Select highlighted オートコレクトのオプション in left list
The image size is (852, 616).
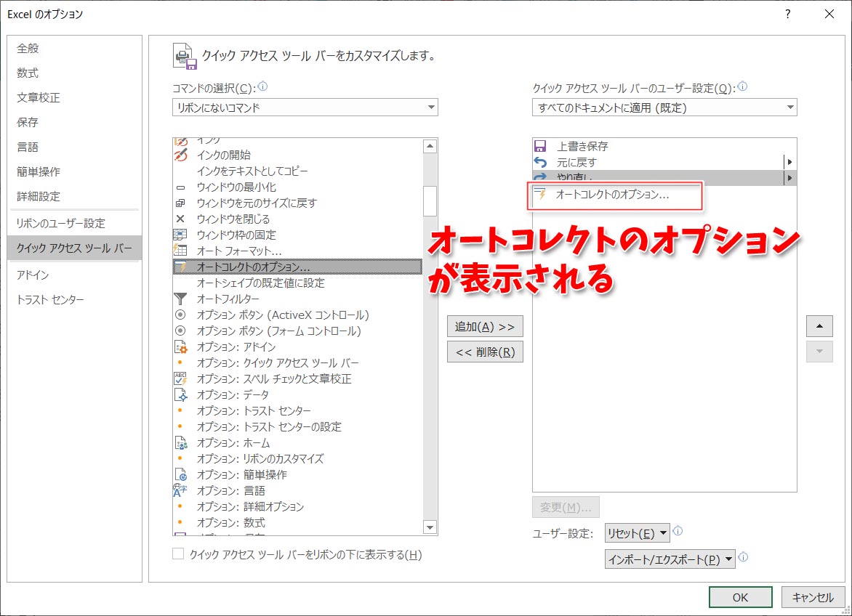coord(297,267)
